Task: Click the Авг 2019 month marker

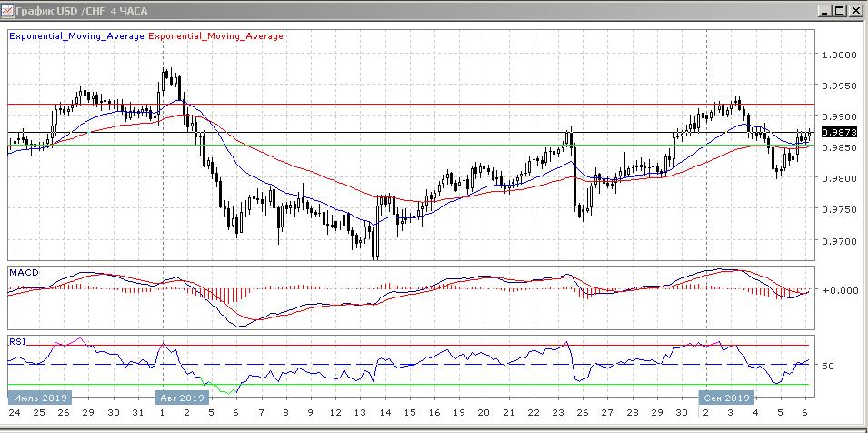Action: coord(181,398)
